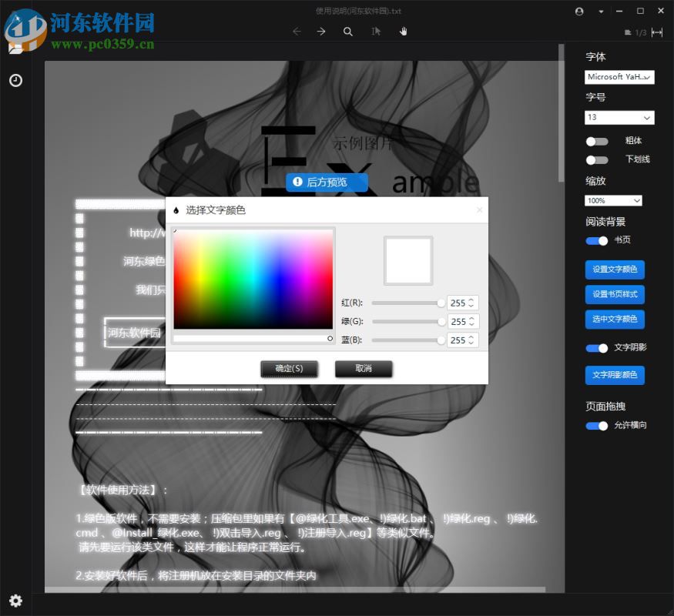674x616 pixels.
Task: Open the history clock icon in sidebar
Action: pyautogui.click(x=16, y=80)
